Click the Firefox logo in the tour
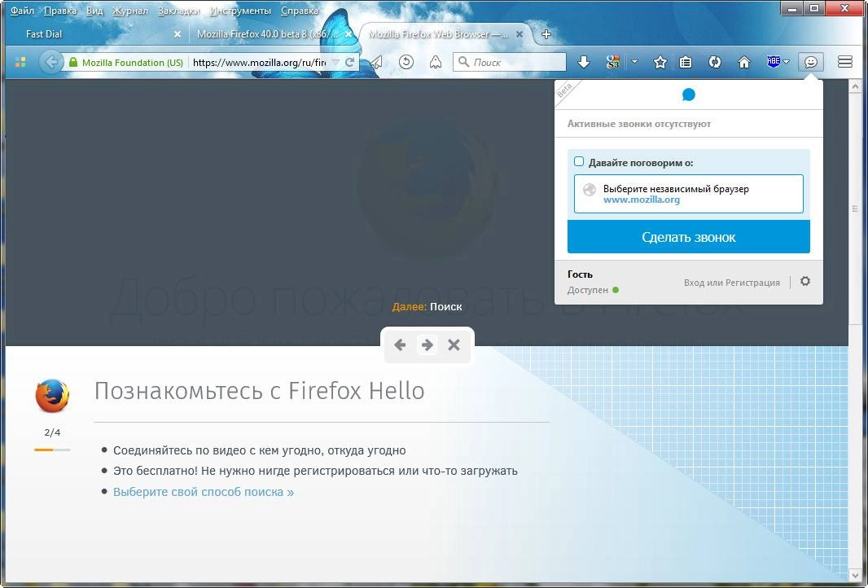868x588 pixels. coord(52,395)
